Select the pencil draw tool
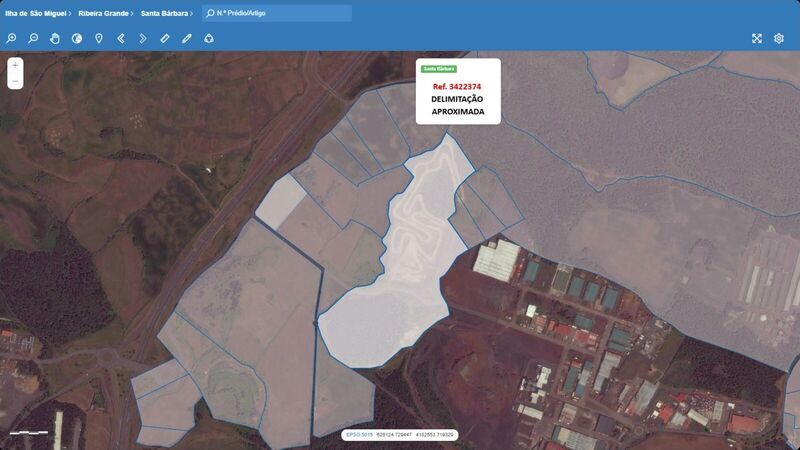800x450 pixels. click(187, 38)
